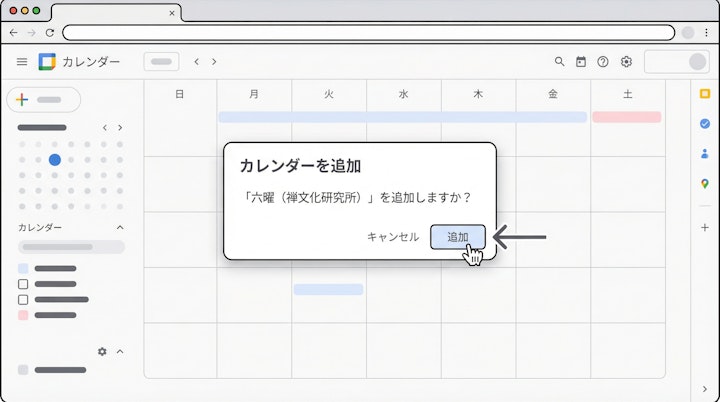Select the highlighted blue date in mini calendar

point(55,160)
